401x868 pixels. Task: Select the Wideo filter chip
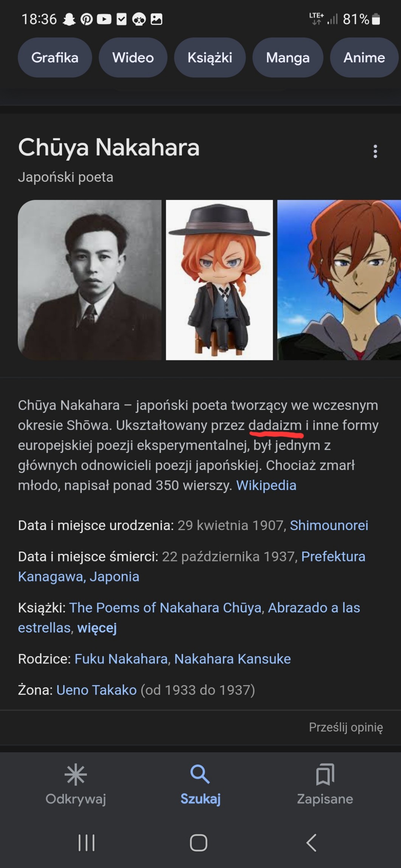(133, 57)
